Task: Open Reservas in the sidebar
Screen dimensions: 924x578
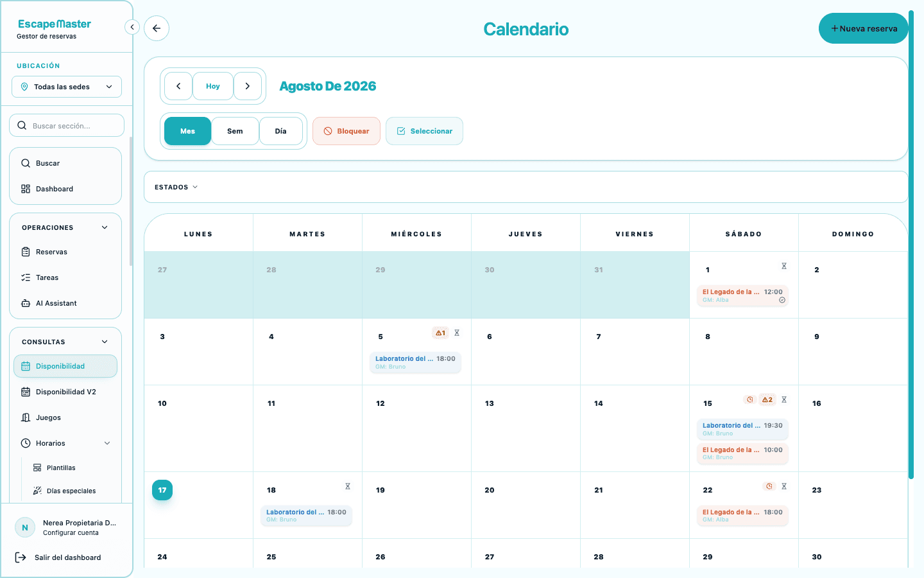Action: coord(65,252)
